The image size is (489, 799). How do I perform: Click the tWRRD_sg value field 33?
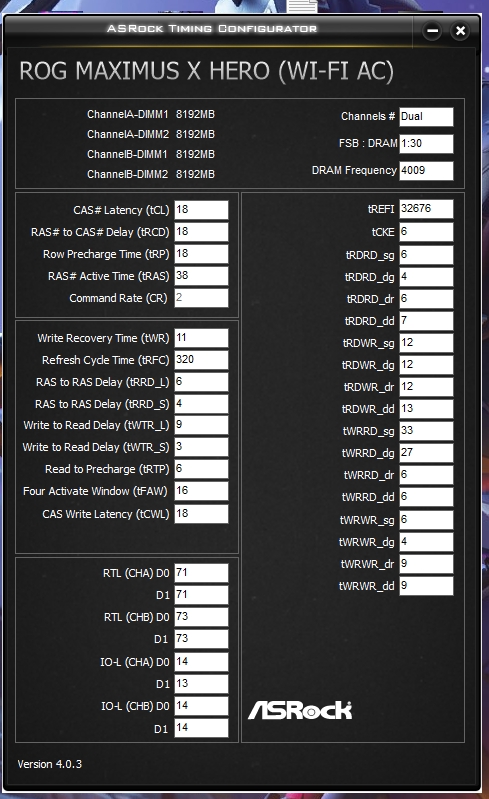point(426,431)
